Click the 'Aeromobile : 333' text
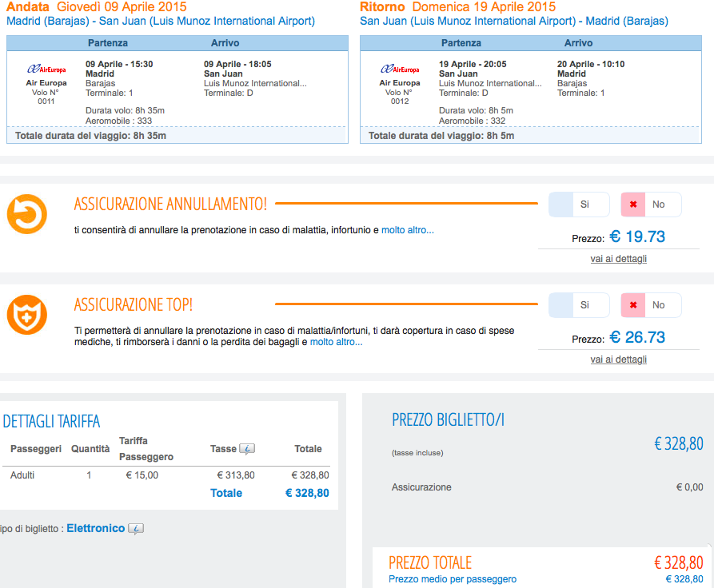714x588 pixels. [x=119, y=121]
